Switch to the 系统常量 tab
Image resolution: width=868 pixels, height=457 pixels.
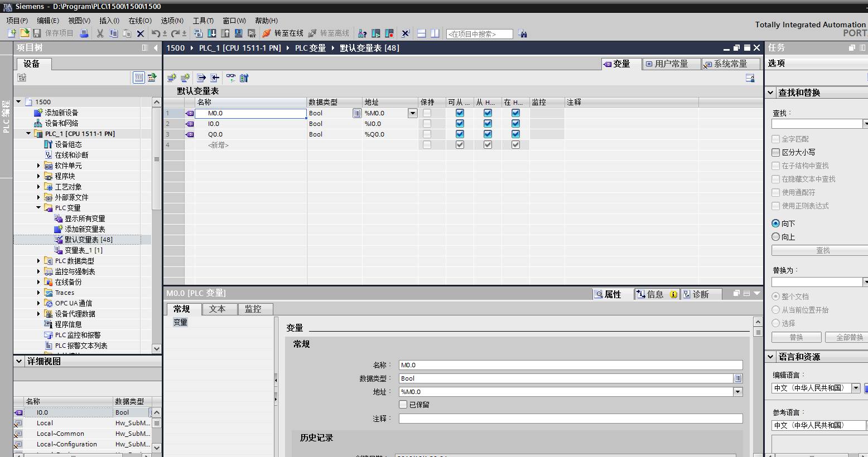pyautogui.click(x=731, y=64)
